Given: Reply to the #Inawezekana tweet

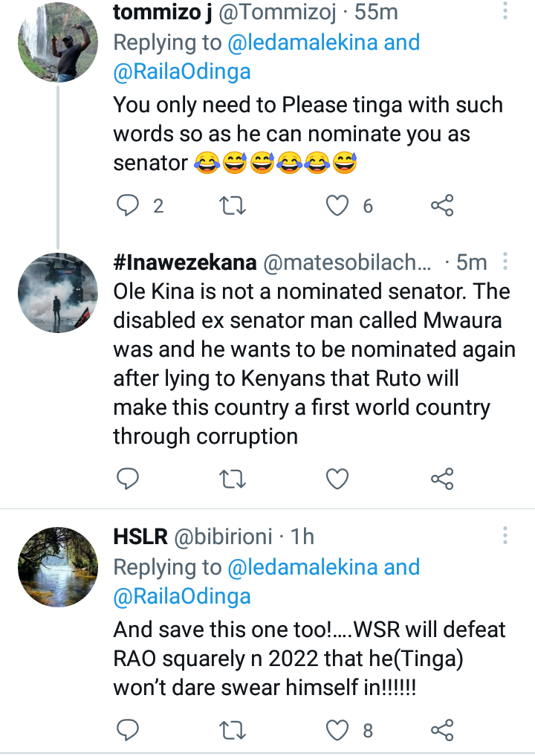Looking at the screenshot, I should point(128,479).
